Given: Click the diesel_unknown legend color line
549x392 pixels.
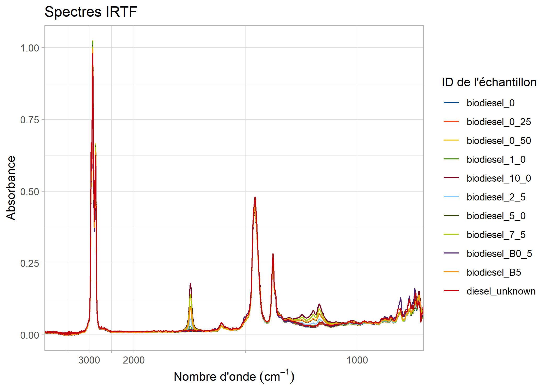Looking at the screenshot, I should 451,291.
